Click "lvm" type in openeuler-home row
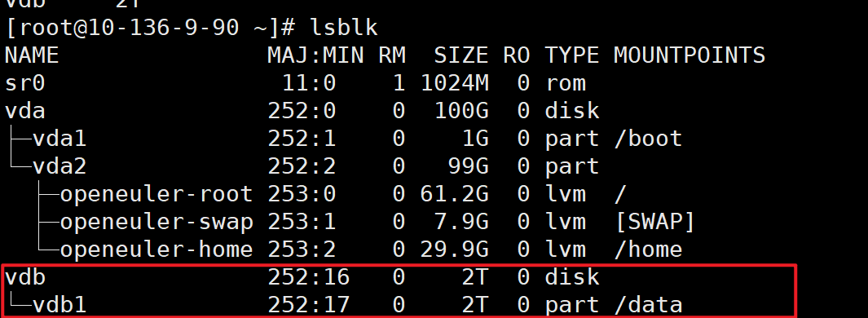868x318 pixels. pyautogui.click(x=565, y=250)
